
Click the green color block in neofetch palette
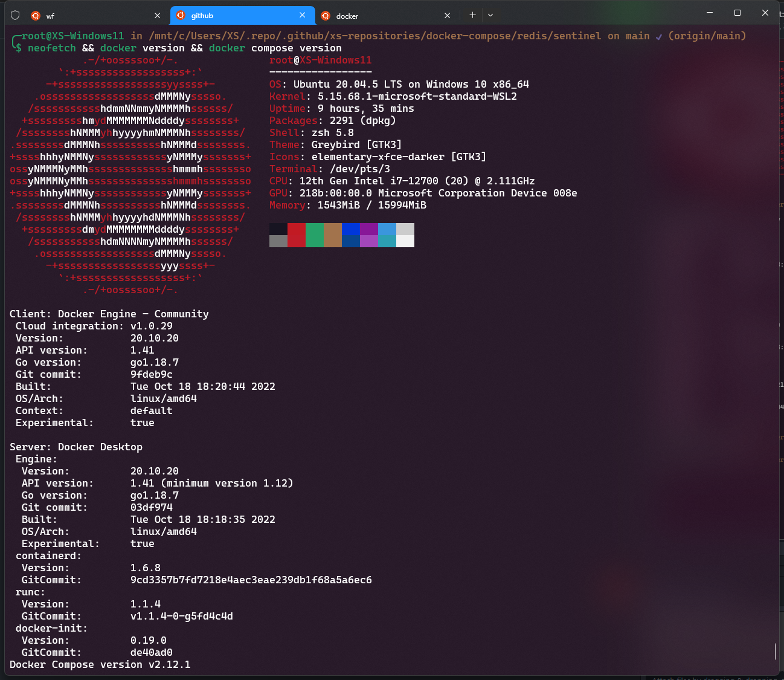315,235
